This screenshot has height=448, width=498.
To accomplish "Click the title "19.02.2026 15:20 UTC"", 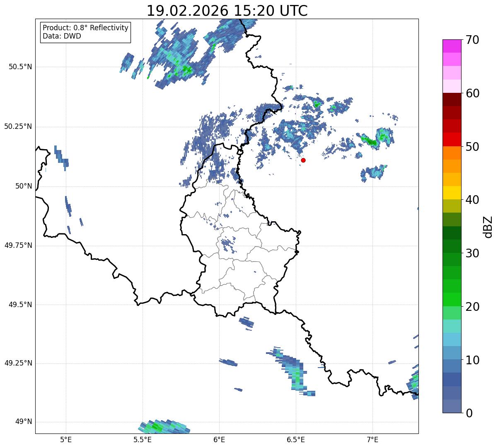I will click(x=227, y=10).
